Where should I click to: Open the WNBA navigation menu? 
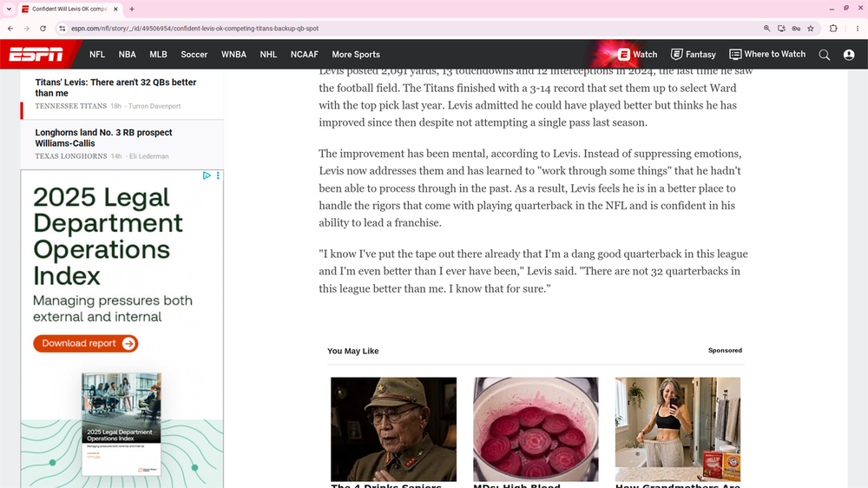[233, 55]
